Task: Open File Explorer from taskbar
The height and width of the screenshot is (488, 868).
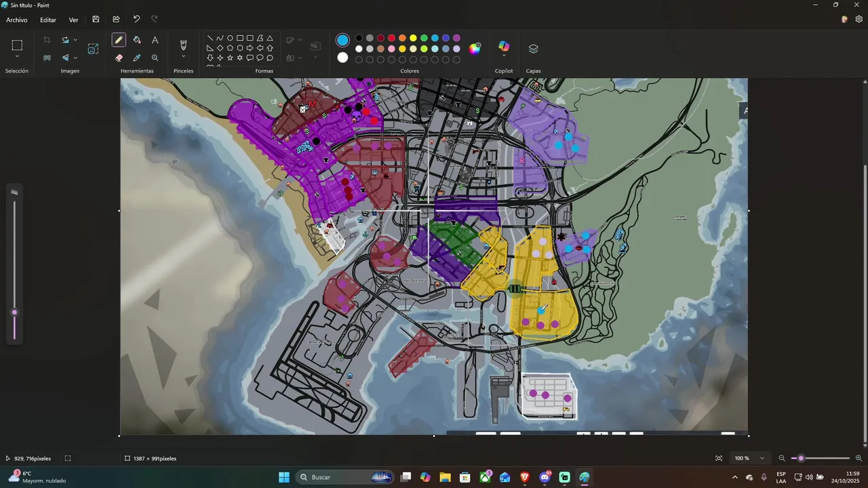Action: pos(445,477)
